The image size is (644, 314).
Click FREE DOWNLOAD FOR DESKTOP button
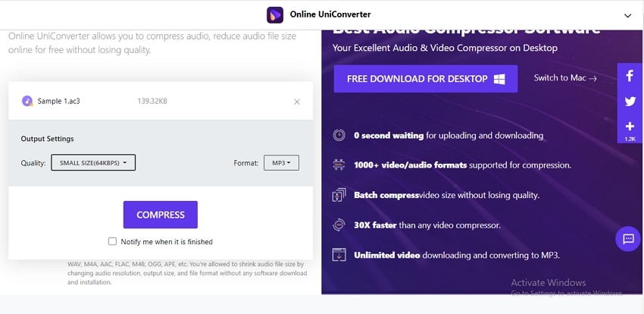[426, 79]
